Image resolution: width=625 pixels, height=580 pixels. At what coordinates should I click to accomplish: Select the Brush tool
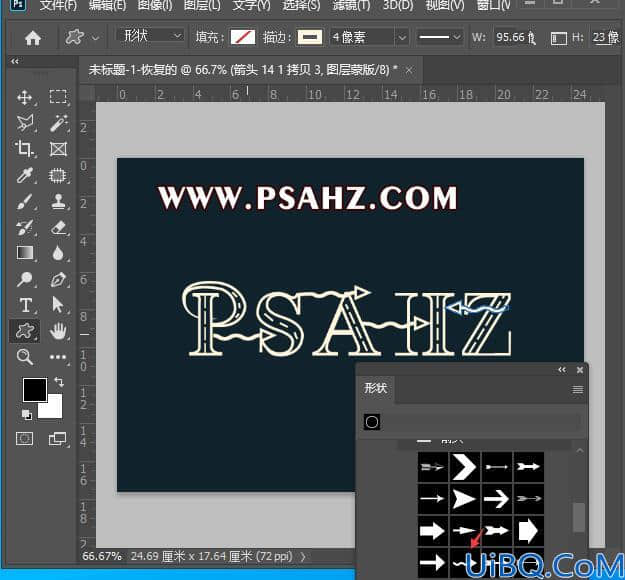pos(25,202)
